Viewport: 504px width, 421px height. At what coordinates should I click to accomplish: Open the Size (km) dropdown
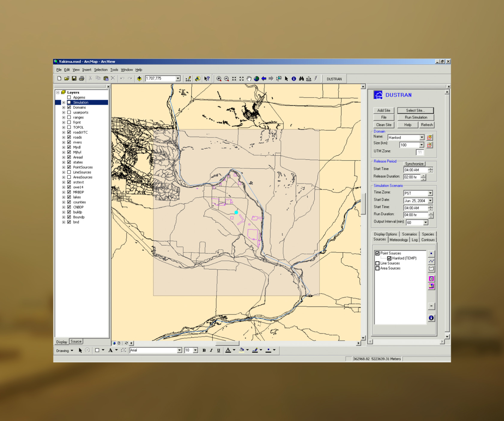pyautogui.click(x=422, y=145)
